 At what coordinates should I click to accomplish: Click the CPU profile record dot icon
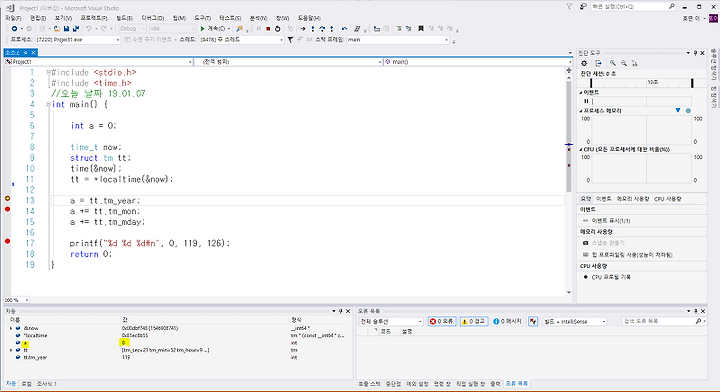585,277
